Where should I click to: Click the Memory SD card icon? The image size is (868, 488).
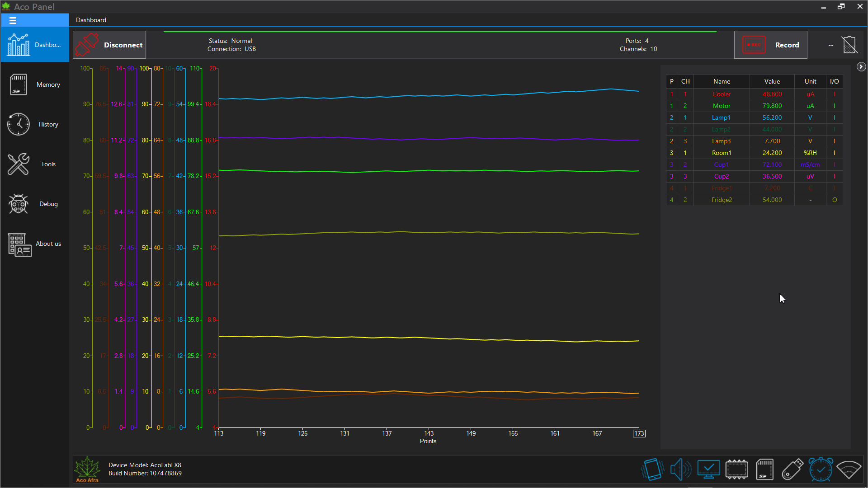click(19, 84)
